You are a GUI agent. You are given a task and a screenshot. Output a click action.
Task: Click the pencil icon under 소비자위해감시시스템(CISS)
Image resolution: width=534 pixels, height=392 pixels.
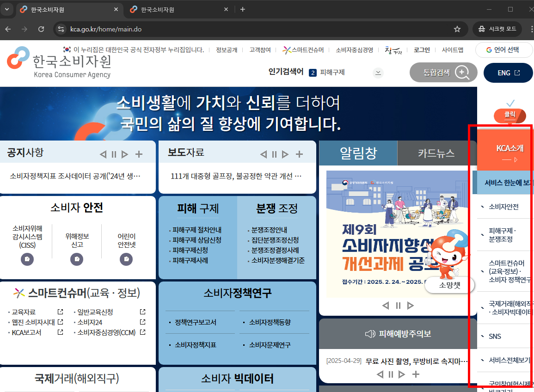[27, 259]
